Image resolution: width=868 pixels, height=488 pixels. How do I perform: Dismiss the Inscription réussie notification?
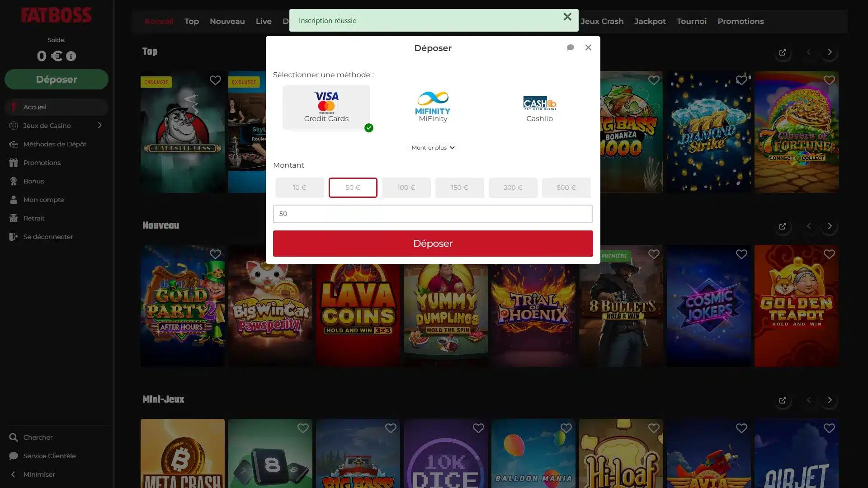coord(567,17)
